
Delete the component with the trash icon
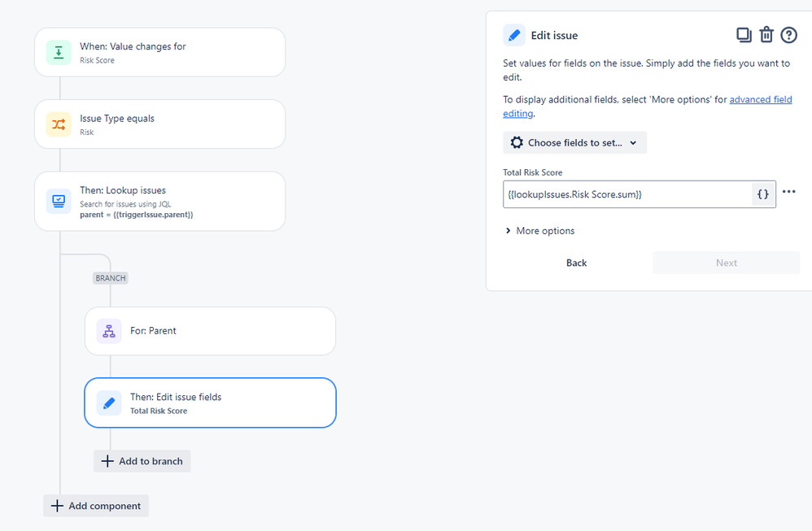click(x=766, y=35)
